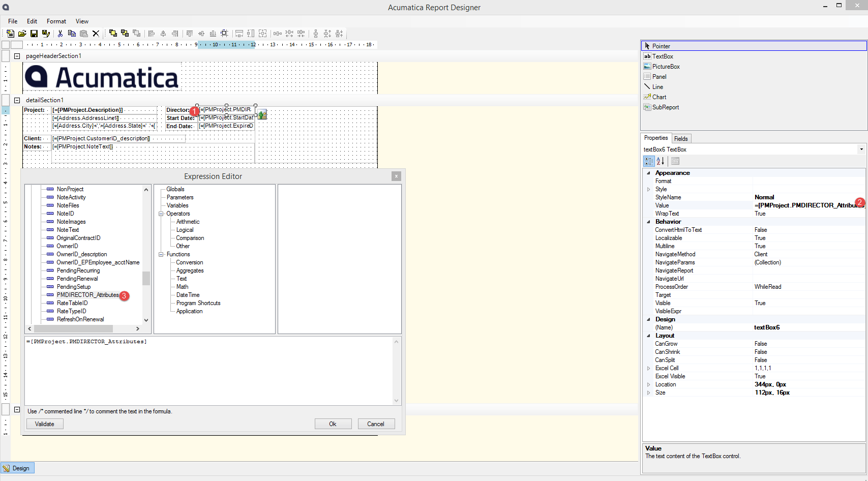Align controls to vertical middles

(201, 34)
